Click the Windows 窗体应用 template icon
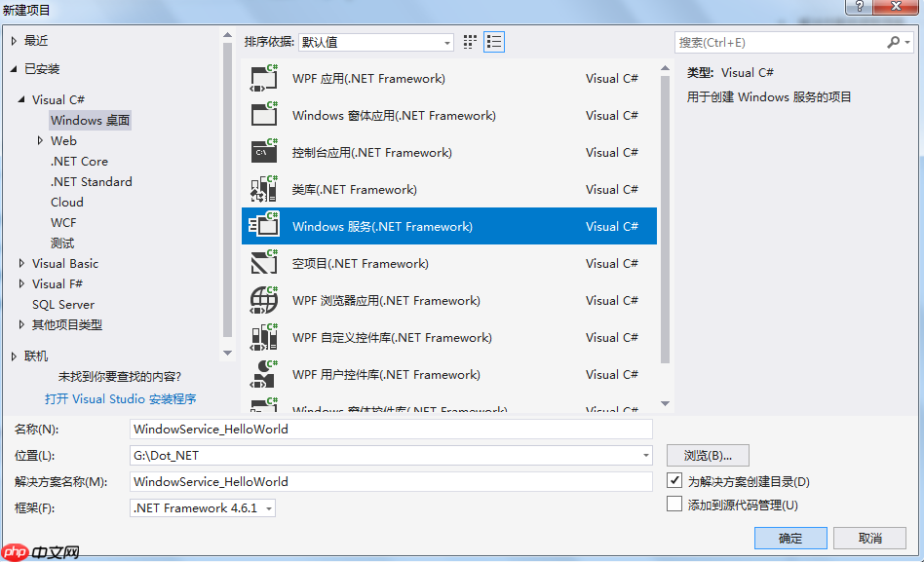 click(263, 115)
